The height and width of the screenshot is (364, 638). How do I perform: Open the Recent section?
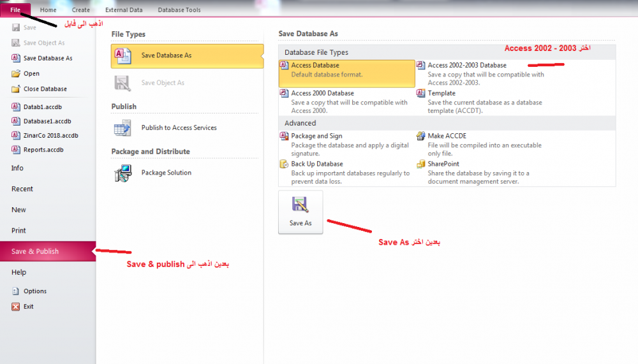22,189
